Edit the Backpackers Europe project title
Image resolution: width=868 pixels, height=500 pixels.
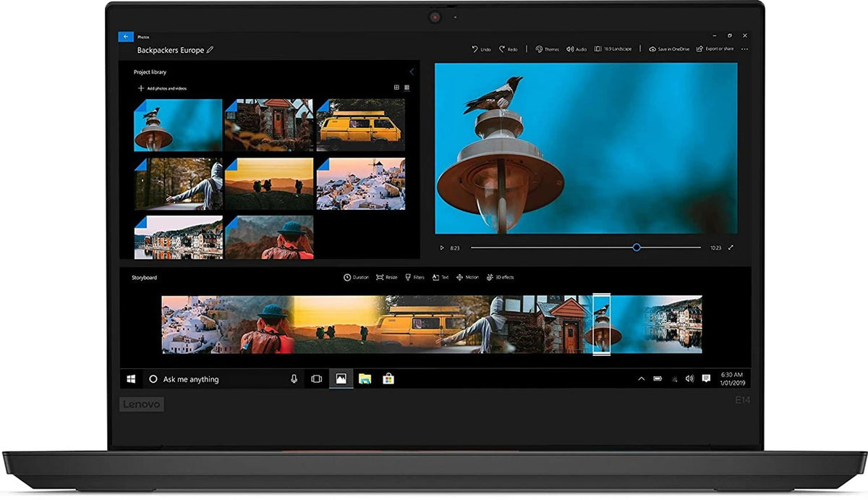coord(210,51)
